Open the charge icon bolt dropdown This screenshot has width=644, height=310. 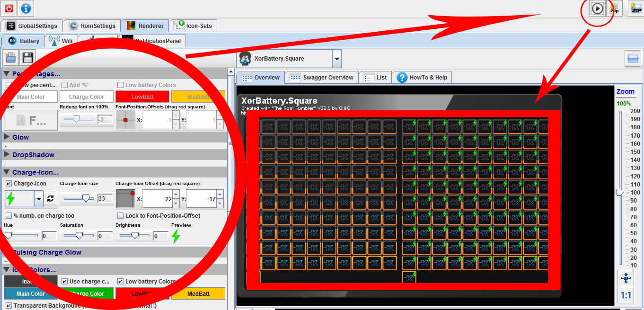[x=38, y=199]
